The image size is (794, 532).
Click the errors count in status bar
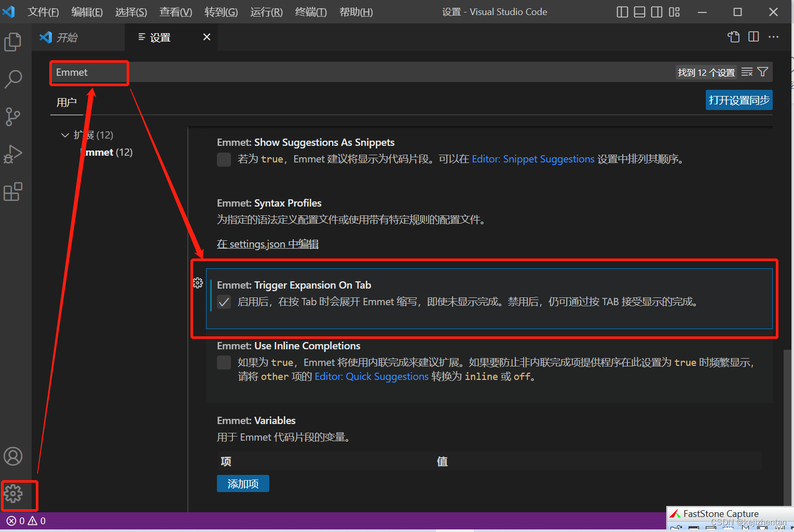(x=16, y=521)
